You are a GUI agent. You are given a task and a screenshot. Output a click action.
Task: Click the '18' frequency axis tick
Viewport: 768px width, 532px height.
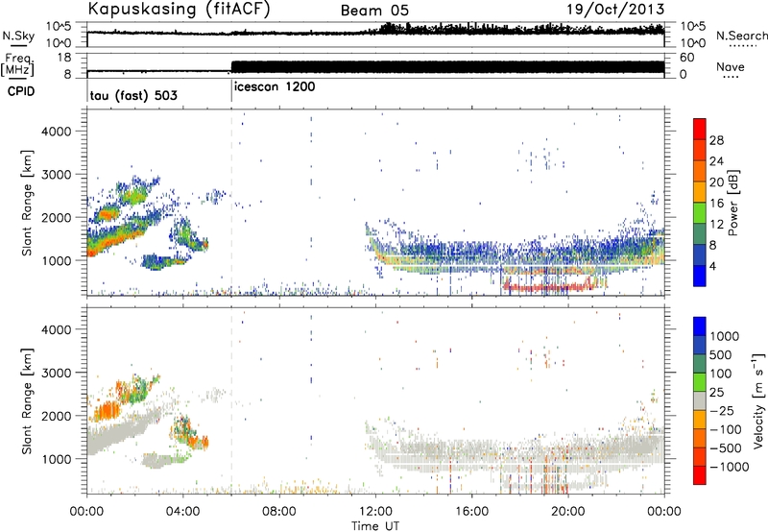(x=63, y=58)
